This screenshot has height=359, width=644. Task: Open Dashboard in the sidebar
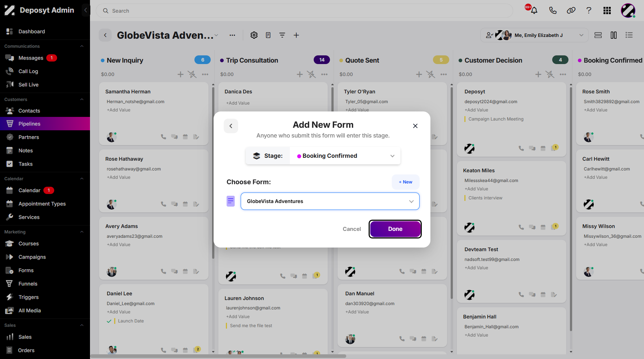tap(45, 31)
